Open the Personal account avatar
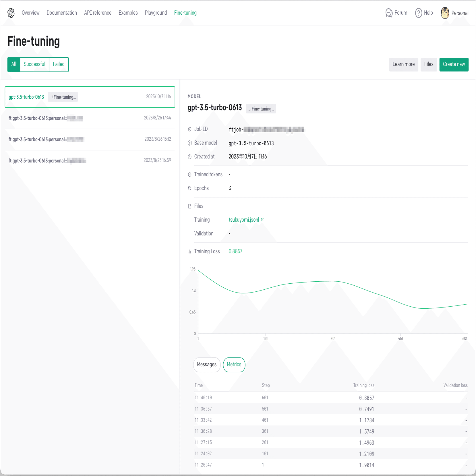The width and height of the screenshot is (476, 476). pyautogui.click(x=445, y=13)
